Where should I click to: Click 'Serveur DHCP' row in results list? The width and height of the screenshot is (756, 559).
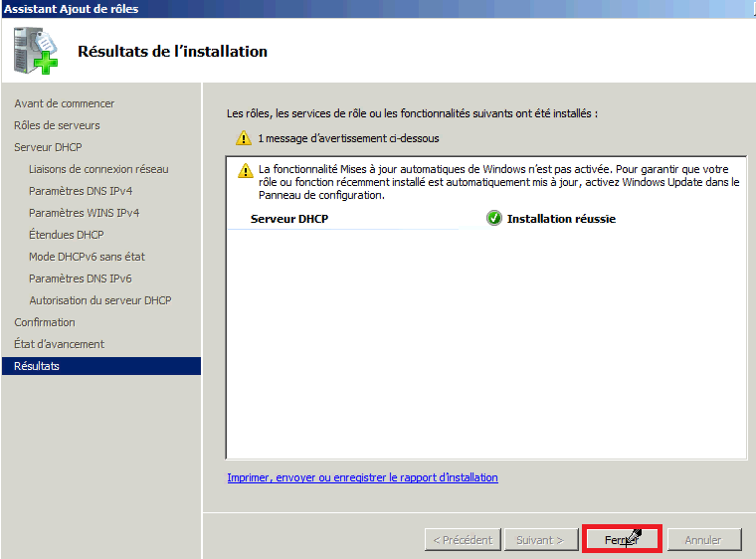(289, 219)
